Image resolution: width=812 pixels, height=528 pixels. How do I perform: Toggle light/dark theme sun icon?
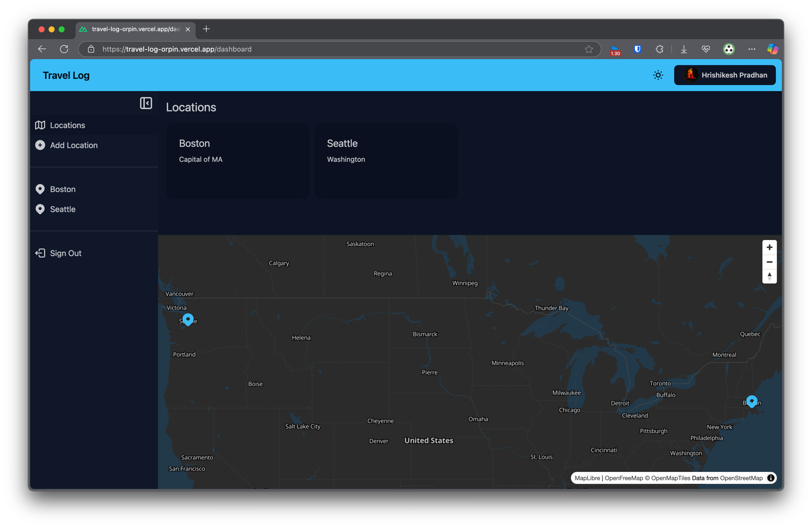click(x=658, y=75)
